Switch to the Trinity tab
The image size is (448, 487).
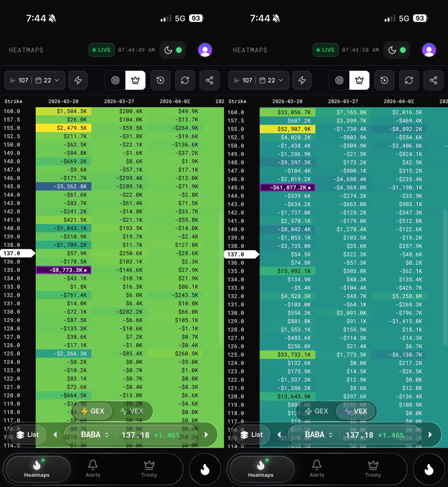(x=149, y=469)
